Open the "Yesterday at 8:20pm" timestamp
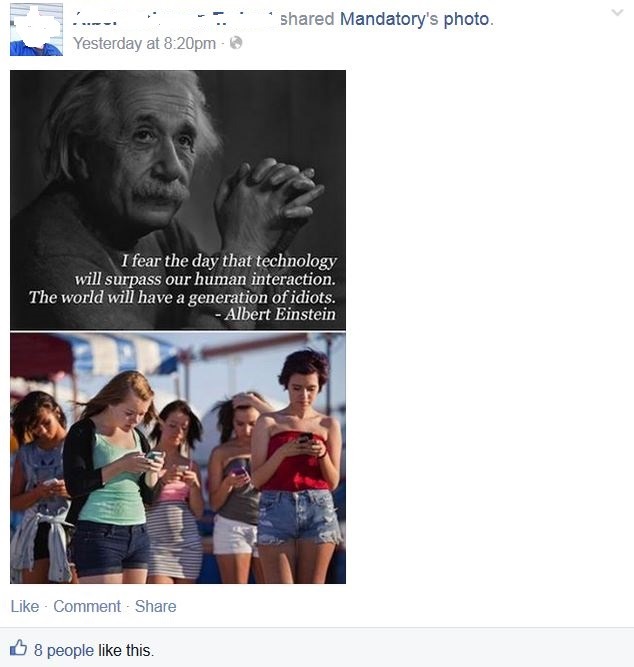This screenshot has height=667, width=634. click(x=144, y=43)
